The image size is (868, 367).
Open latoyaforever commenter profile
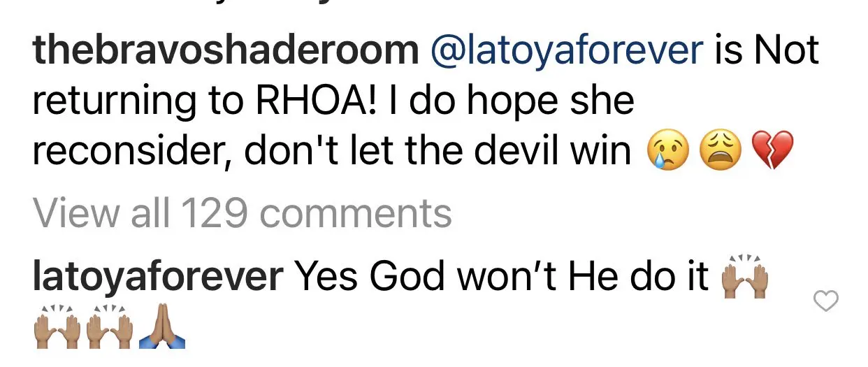[158, 277]
